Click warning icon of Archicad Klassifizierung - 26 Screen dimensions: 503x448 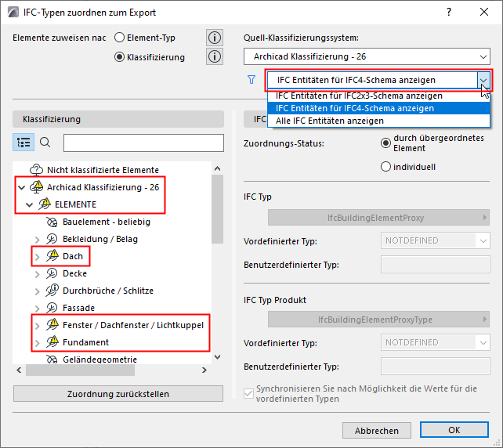(36, 186)
